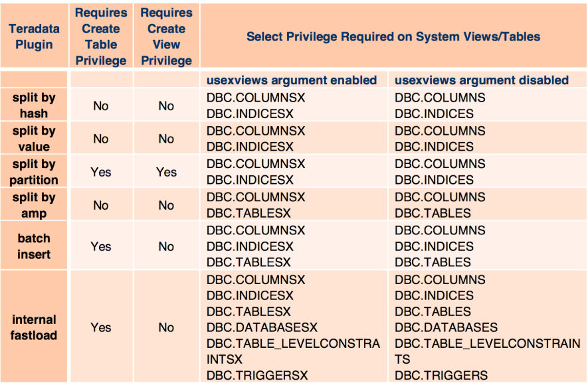Image resolution: width=588 pixels, height=385 pixels.
Task: Select the Requires Create Table Privilege header
Action: tap(101, 37)
